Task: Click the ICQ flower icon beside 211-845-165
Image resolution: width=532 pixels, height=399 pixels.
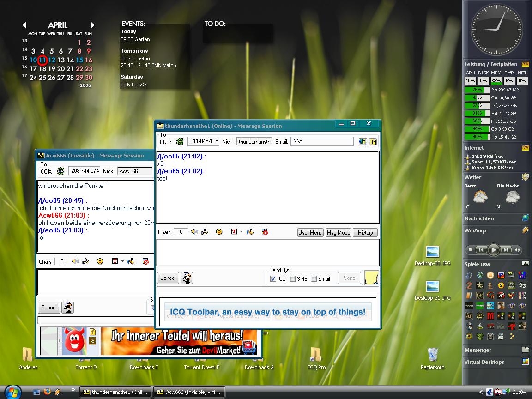Action: coord(180,141)
